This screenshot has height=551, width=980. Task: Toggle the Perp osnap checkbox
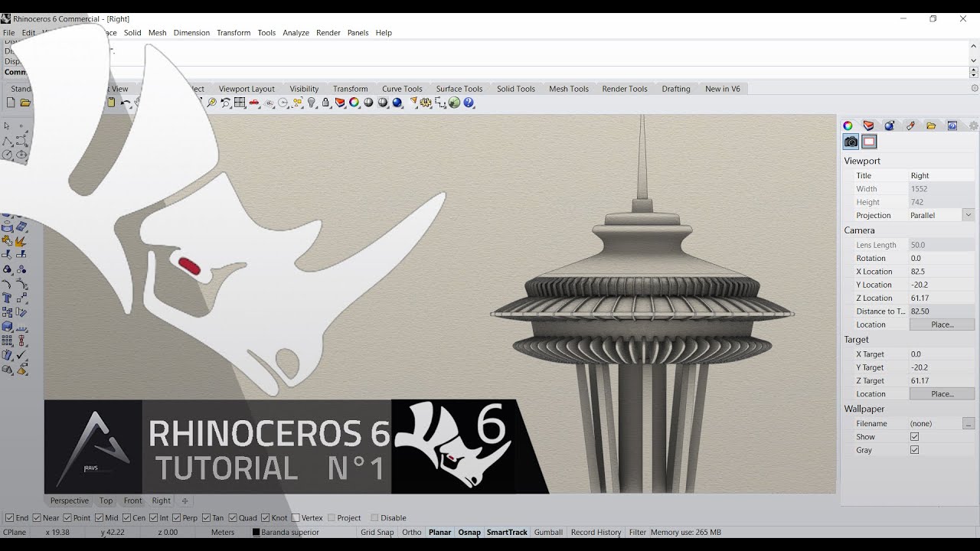pyautogui.click(x=177, y=518)
